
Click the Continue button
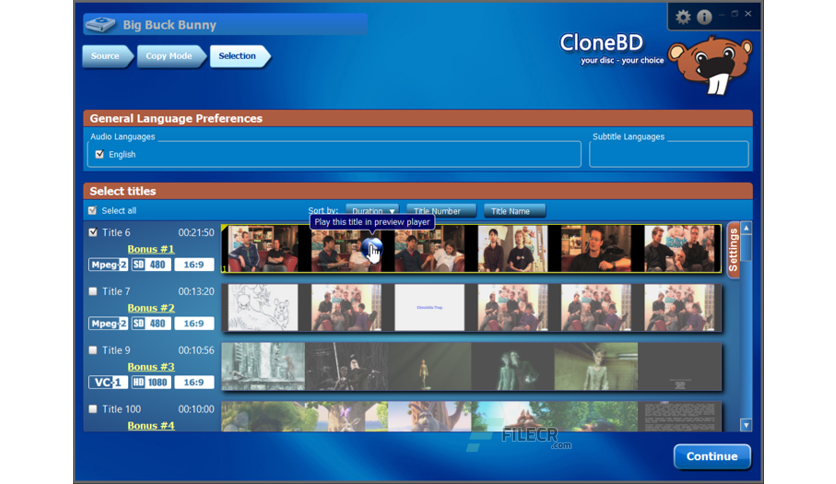[x=712, y=456]
